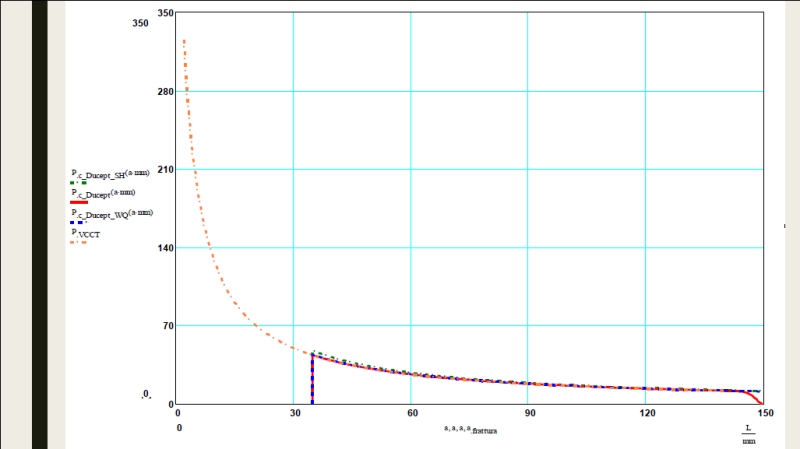Screen dimensions: 800x449
Task: Select the P.c_Ducept_SH(a·mm) legend label
Action: [x=110, y=172]
